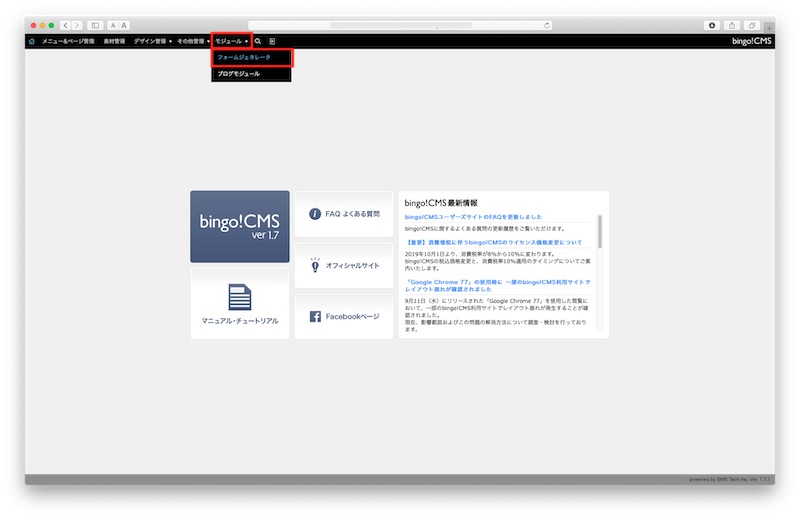Increase text size with the large A button

[x=124, y=25]
